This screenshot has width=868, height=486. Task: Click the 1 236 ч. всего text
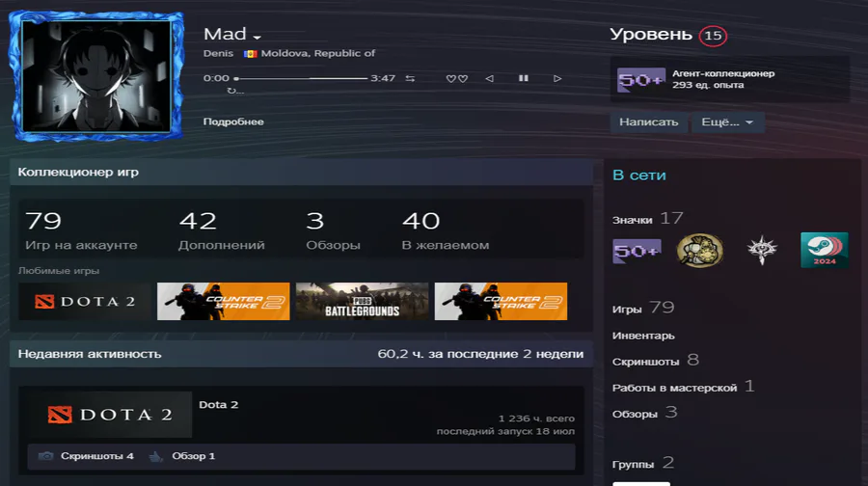coord(536,418)
